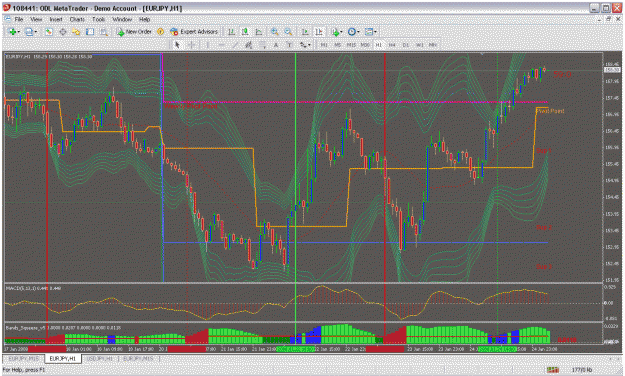Viewport: 625px width, 376px height.
Task: Select the MN timeframe button
Action: coord(433,45)
